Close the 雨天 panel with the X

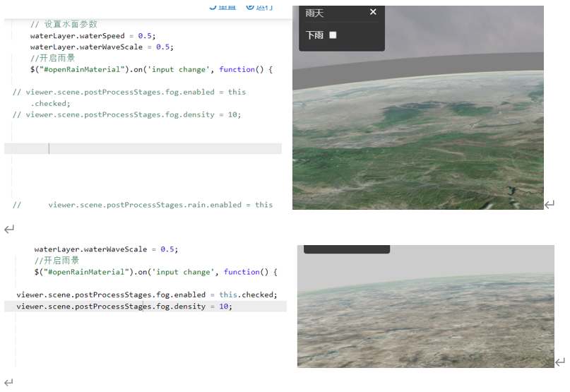coord(373,12)
